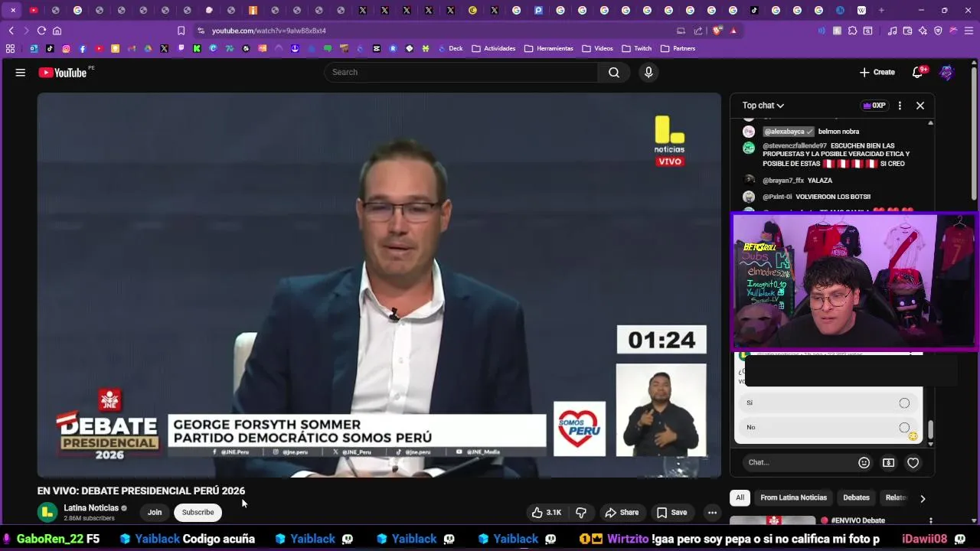Go to the YouTube home logo

click(x=63, y=73)
